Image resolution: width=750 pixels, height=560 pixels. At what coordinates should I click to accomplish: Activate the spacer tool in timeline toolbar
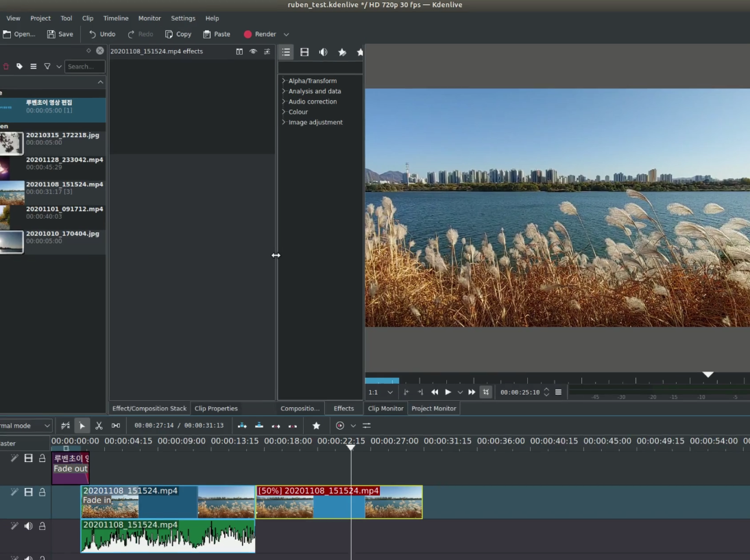tap(116, 426)
